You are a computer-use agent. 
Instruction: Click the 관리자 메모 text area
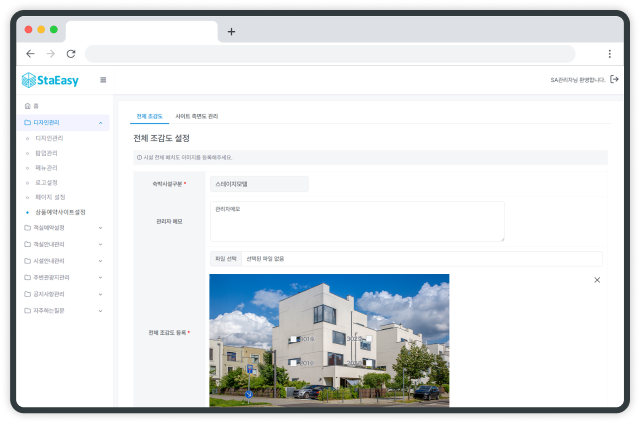357,221
